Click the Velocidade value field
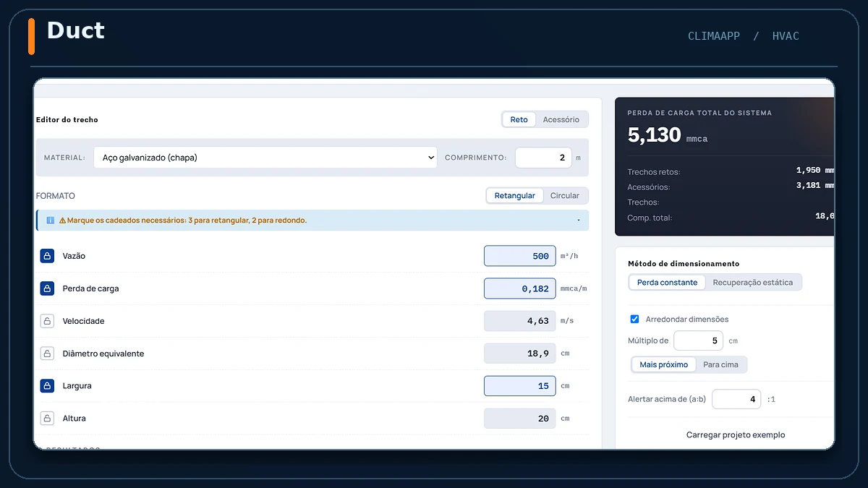This screenshot has width=868, height=488. click(520, 321)
